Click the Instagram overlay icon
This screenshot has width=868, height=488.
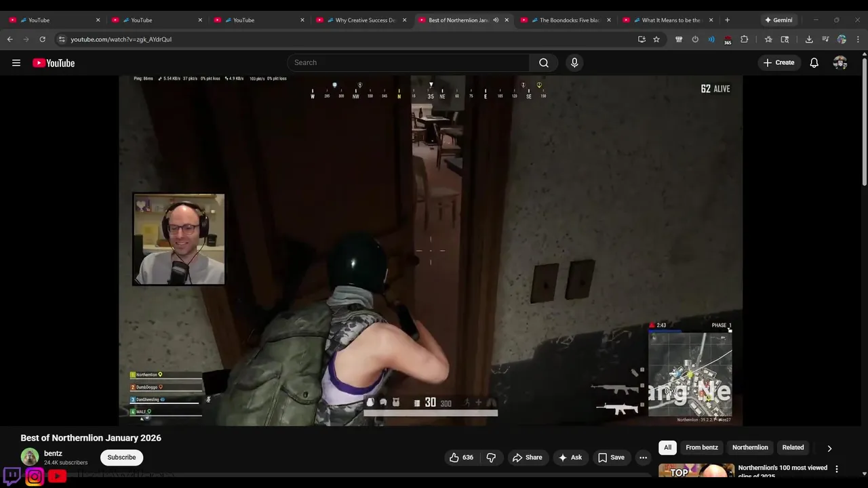click(x=35, y=476)
